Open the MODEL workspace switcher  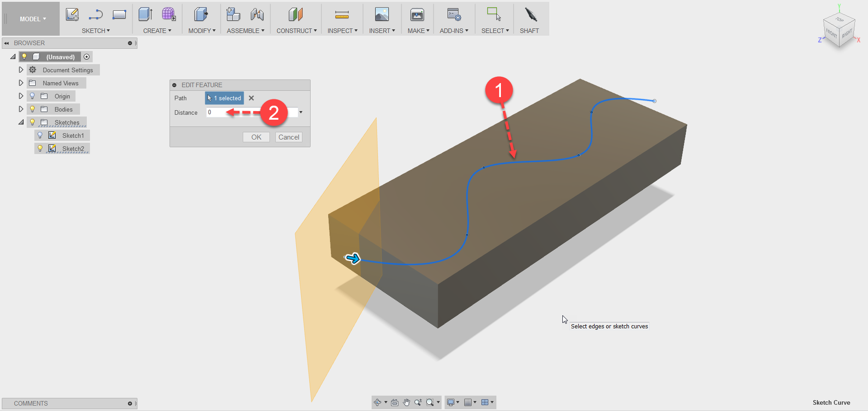[30, 19]
